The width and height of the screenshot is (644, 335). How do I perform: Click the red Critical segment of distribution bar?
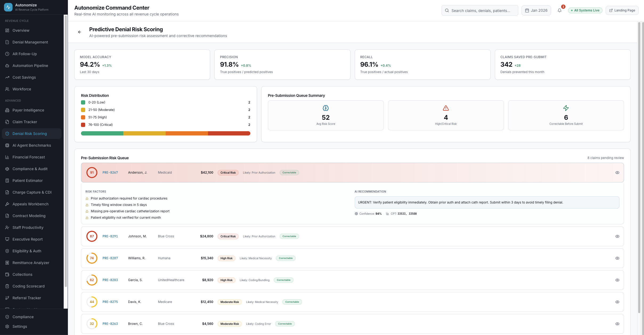click(x=229, y=133)
